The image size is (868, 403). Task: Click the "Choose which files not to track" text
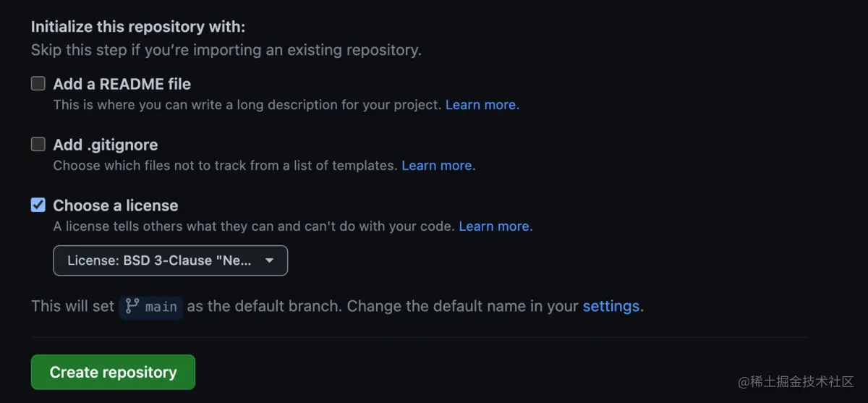point(225,166)
